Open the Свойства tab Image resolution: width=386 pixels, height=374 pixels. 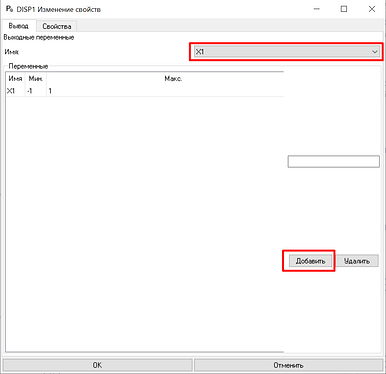57,26
